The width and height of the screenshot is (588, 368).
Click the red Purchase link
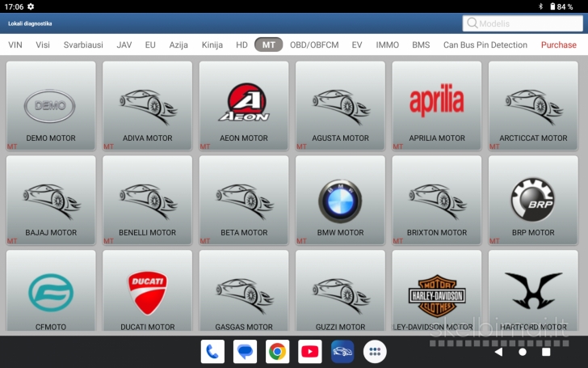558,45
